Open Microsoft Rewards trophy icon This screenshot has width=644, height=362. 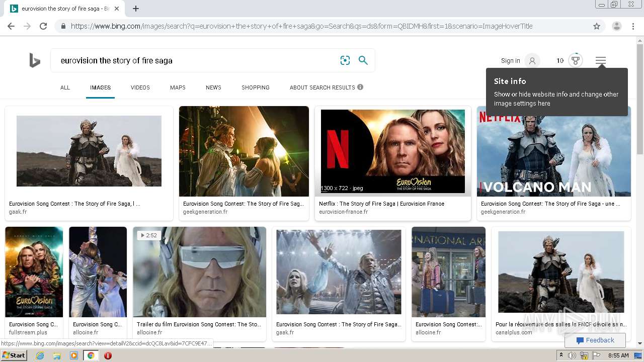(576, 61)
